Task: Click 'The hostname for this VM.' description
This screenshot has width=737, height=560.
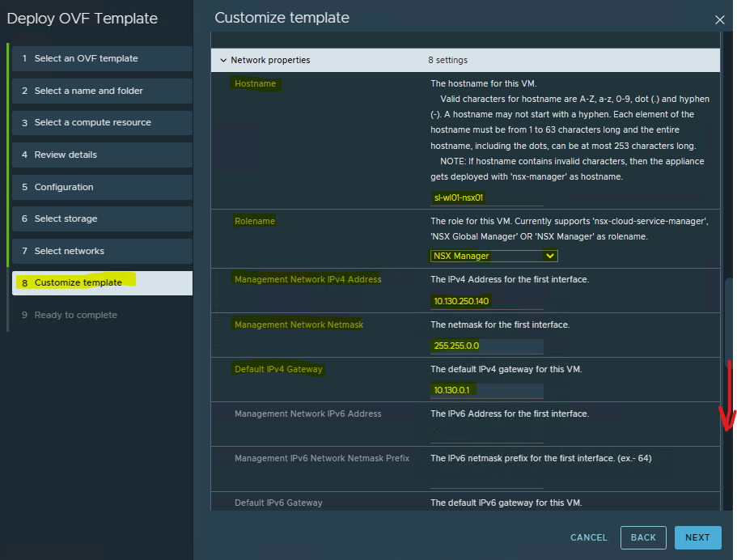Action: coord(484,83)
